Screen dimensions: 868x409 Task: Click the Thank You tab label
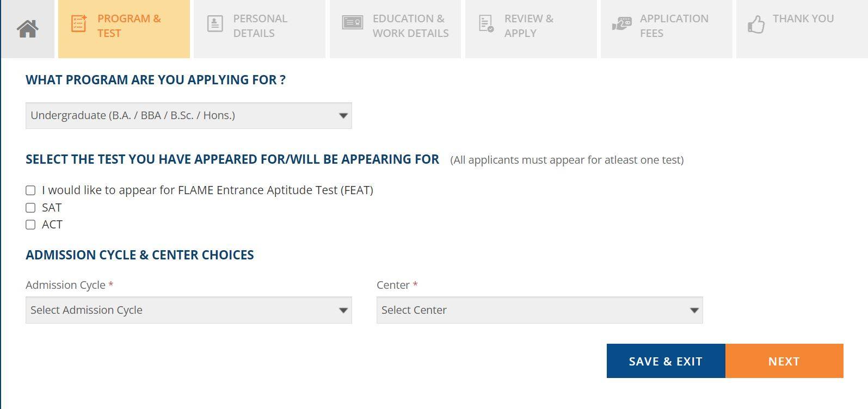pyautogui.click(x=803, y=19)
